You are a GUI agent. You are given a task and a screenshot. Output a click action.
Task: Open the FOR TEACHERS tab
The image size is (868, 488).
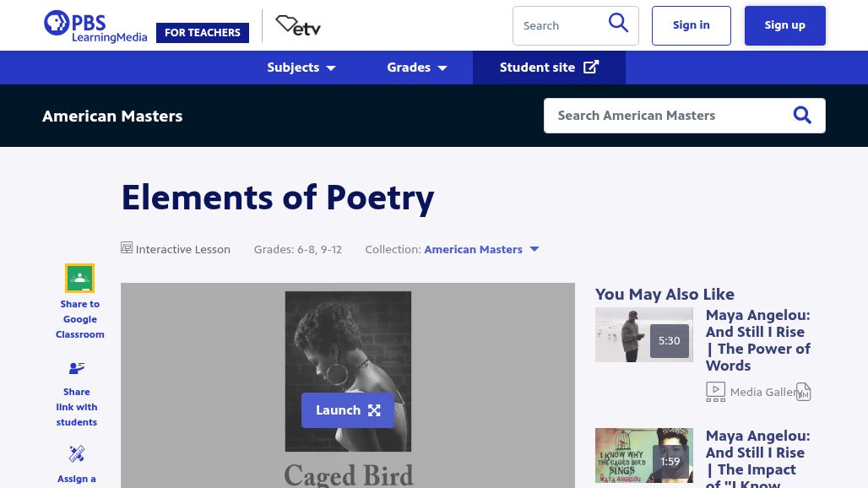pos(203,33)
